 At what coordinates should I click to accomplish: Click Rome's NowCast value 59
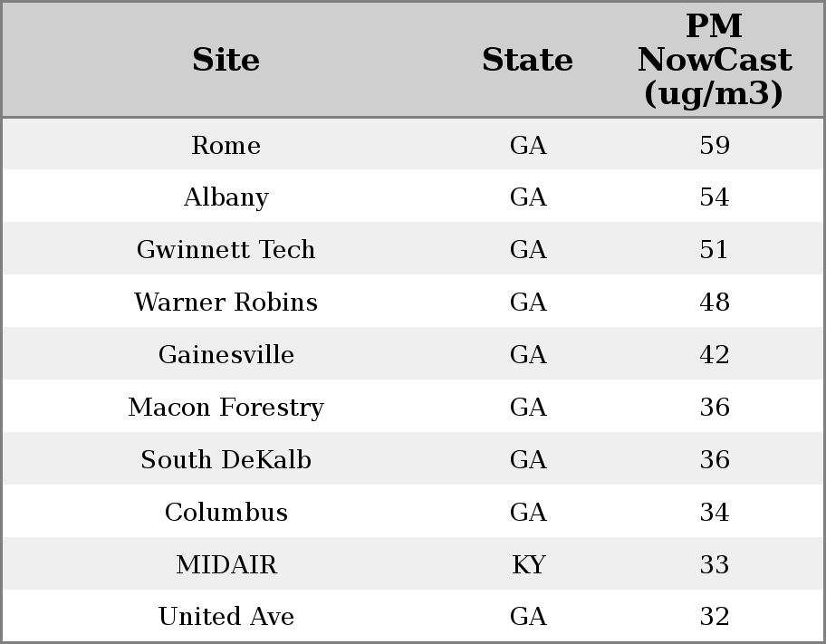714,145
